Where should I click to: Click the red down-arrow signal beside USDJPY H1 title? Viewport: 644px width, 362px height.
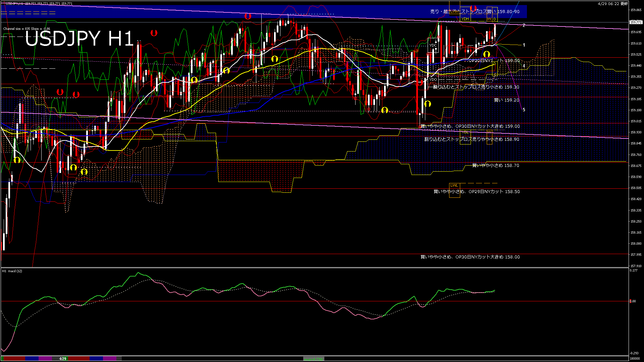pyautogui.click(x=154, y=33)
